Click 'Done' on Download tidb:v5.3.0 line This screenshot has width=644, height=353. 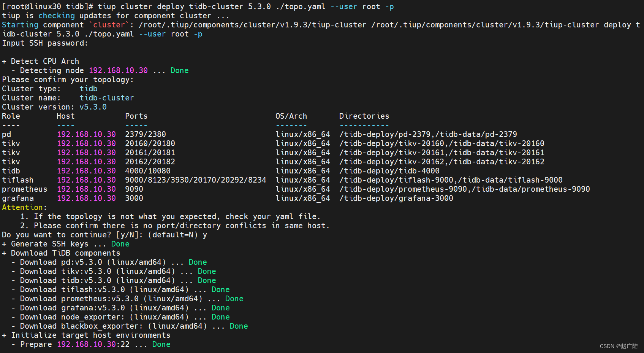[x=207, y=280]
